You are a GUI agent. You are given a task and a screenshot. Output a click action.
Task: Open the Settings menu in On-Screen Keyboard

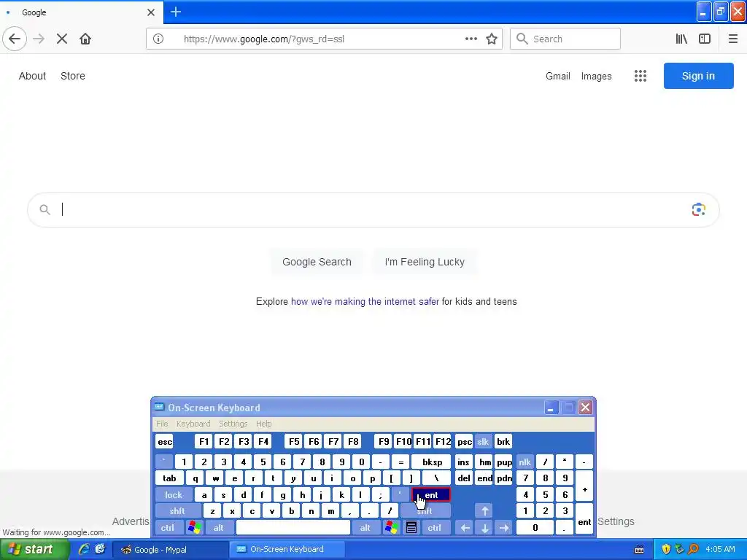click(233, 424)
